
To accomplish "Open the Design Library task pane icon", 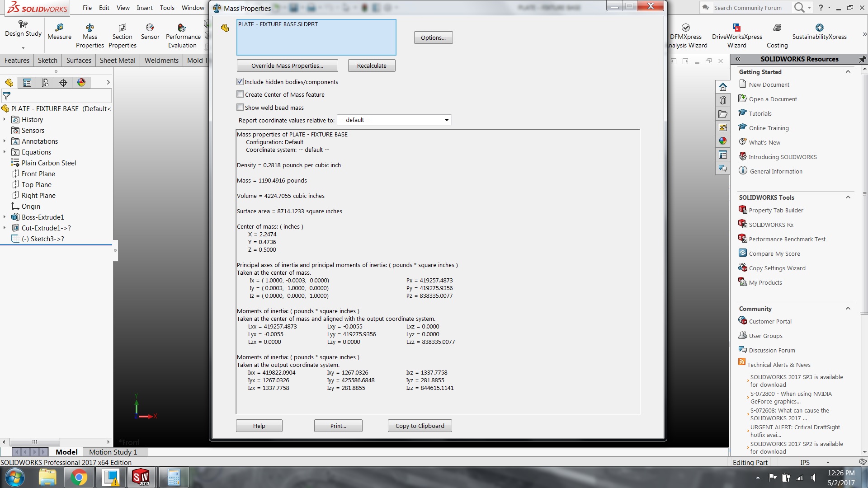I will pos(722,100).
